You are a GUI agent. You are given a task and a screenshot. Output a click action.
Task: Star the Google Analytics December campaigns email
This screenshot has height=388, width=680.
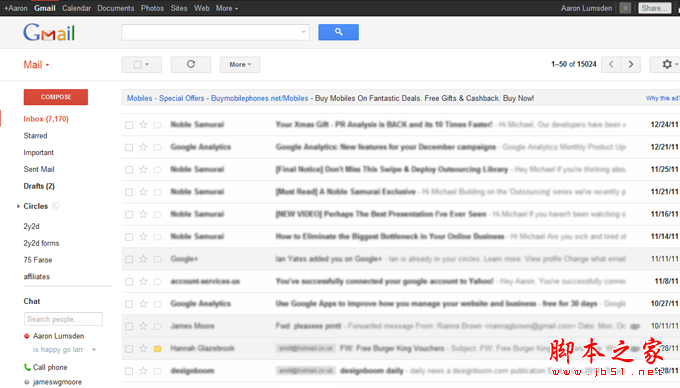click(x=143, y=147)
